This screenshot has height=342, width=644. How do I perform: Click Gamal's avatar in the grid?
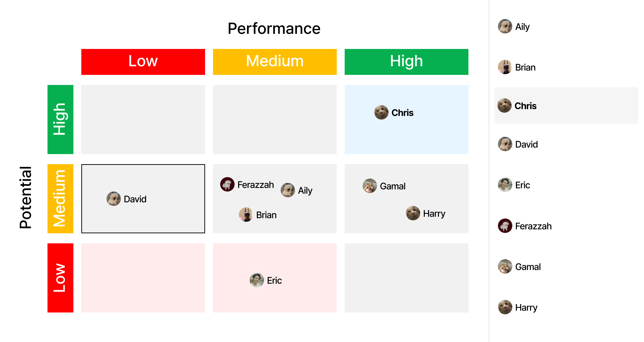[x=370, y=186]
